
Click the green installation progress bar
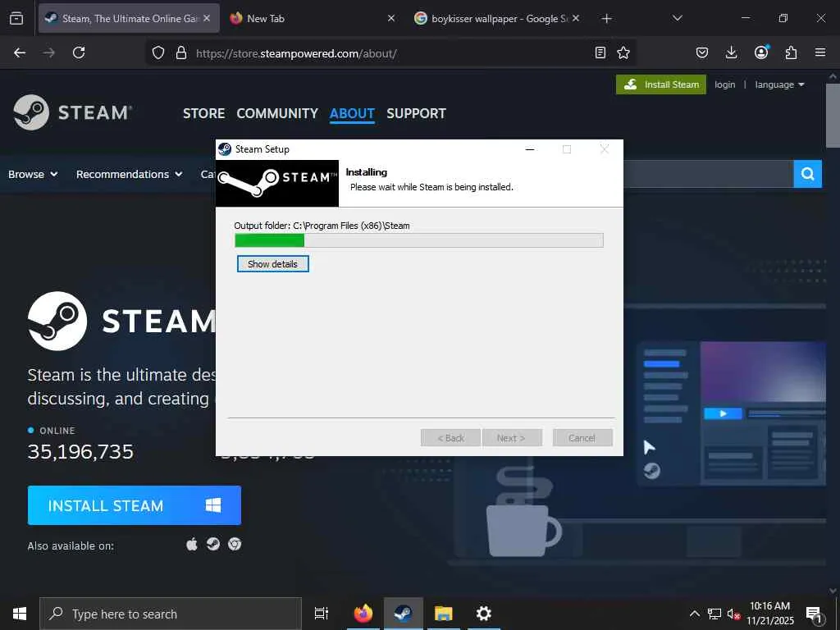point(419,240)
